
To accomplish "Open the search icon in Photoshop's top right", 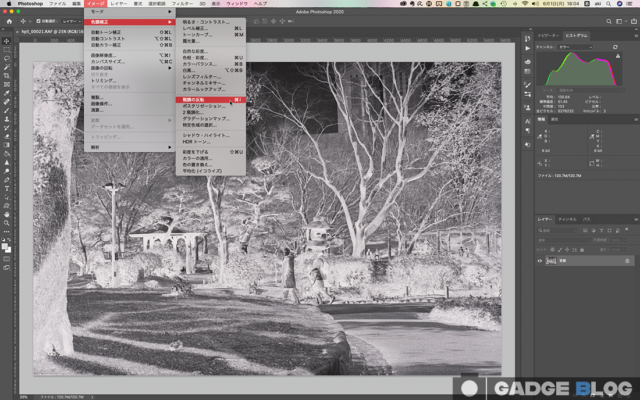I will 609,21.
